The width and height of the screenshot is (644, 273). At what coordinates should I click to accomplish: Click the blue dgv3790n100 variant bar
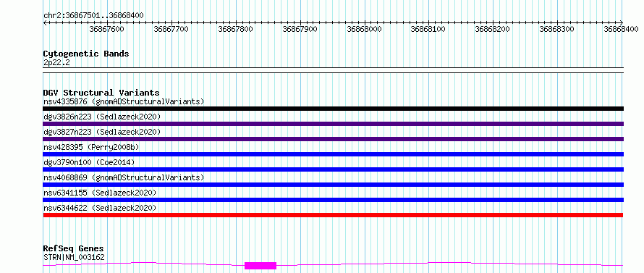(333, 169)
